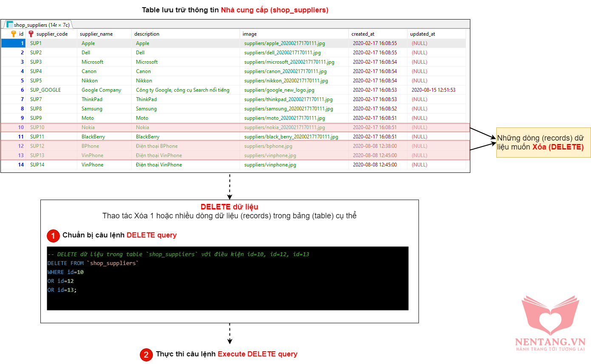
Task: Click the yellow primary key icon beside id
Action: pos(14,34)
